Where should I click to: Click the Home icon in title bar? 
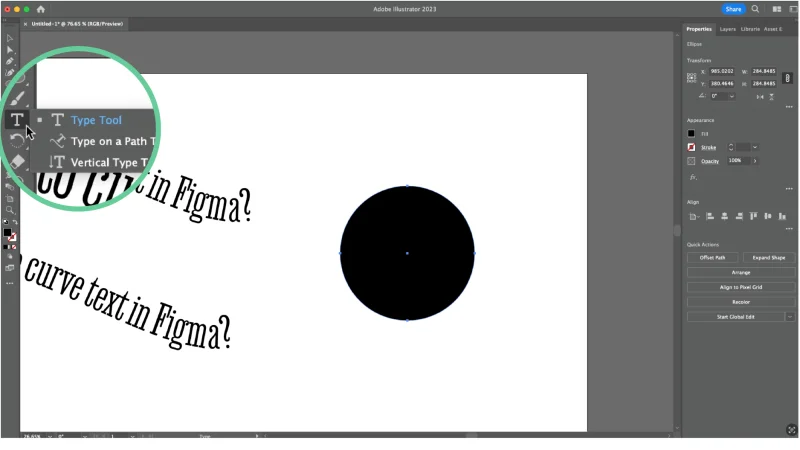[x=41, y=9]
